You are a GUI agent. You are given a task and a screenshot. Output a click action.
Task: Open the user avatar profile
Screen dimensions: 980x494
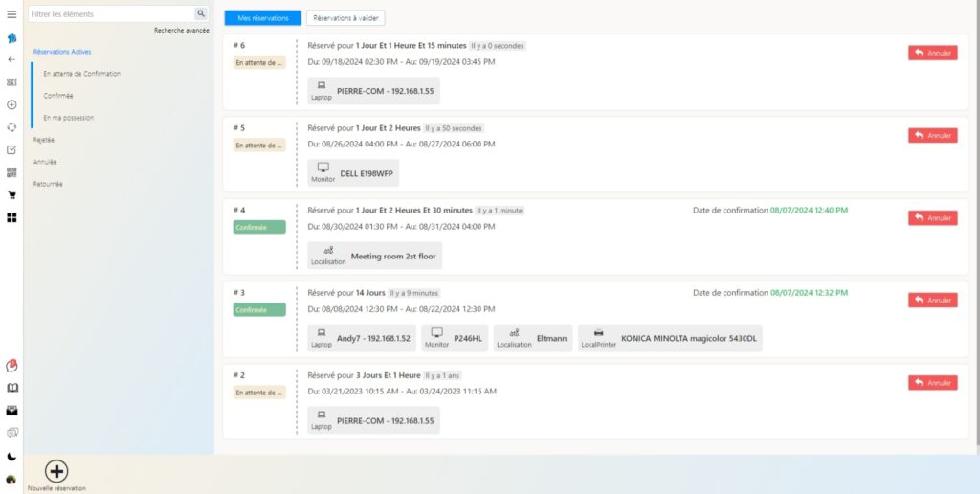coord(11,481)
